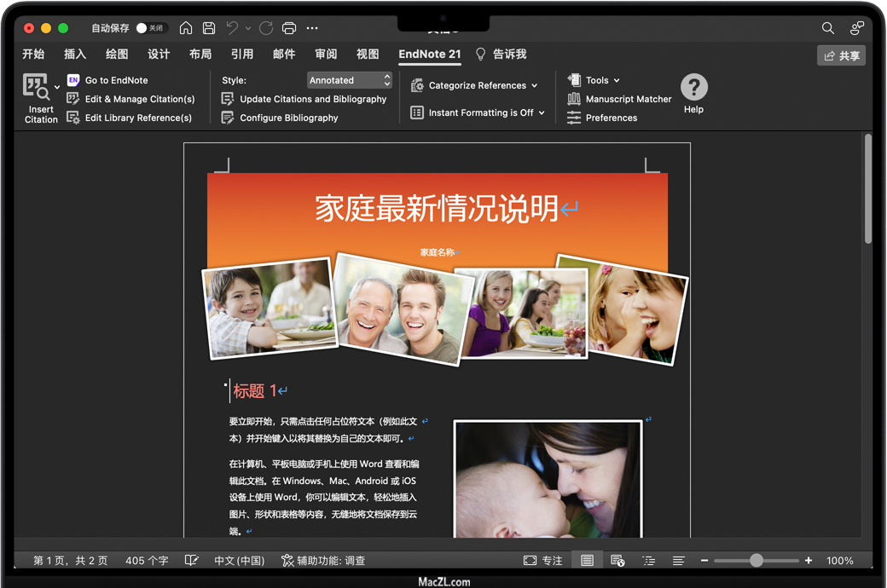Click Edit & Manage Citation(s)
The image size is (887, 588).
click(x=139, y=99)
